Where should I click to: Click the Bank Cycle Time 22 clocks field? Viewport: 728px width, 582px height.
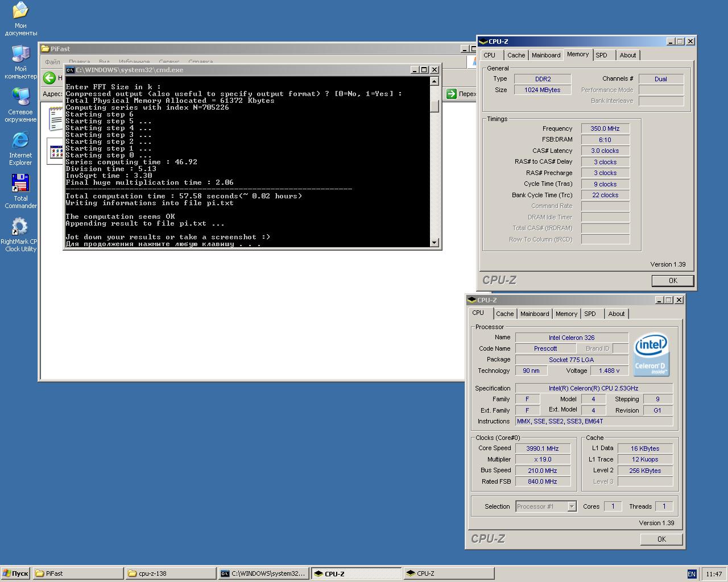pyautogui.click(x=605, y=195)
